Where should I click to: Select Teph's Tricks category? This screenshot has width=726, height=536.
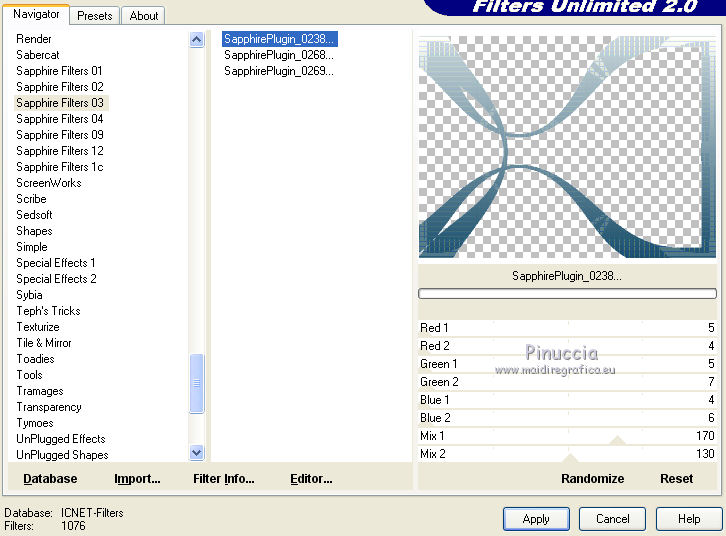48,311
